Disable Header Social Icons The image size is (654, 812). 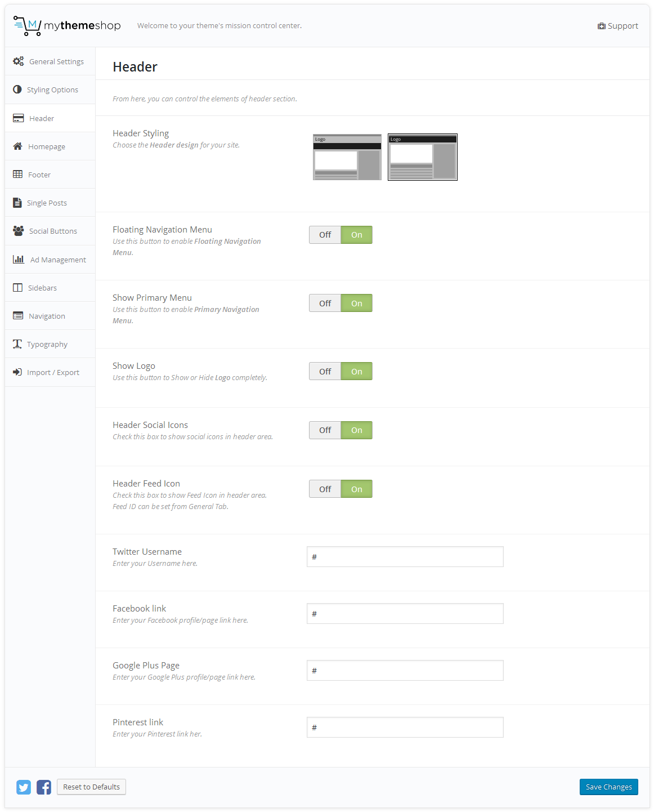coord(325,430)
